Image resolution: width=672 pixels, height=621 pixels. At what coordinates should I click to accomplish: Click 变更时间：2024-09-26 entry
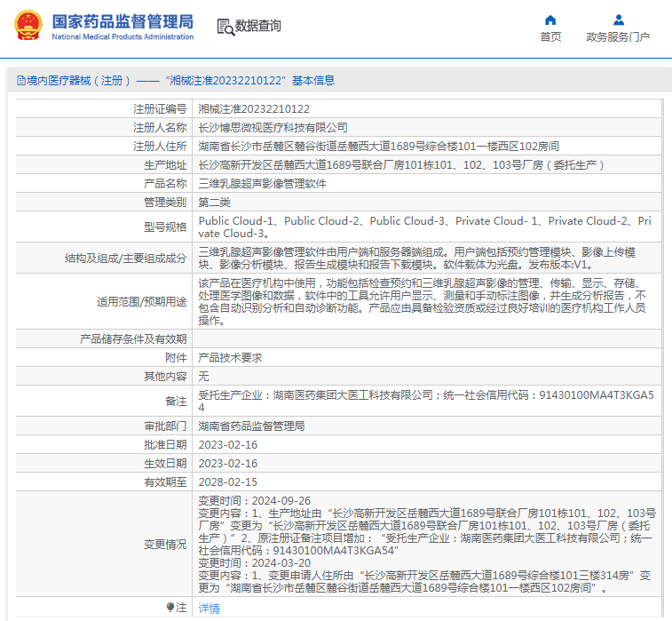255,500
